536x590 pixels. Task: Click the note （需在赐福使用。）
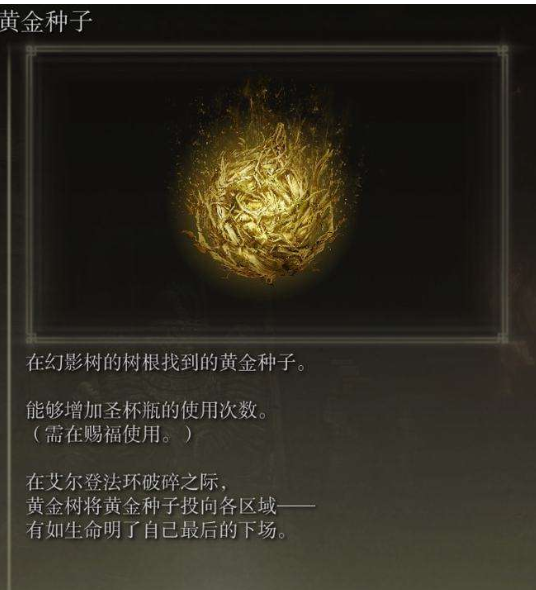coord(109,433)
